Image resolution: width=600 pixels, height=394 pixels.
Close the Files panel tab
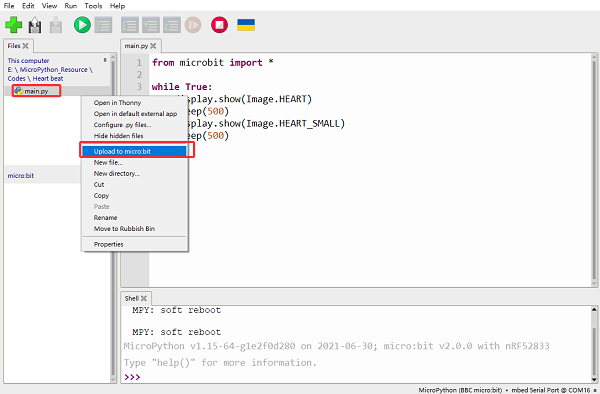[x=25, y=46]
